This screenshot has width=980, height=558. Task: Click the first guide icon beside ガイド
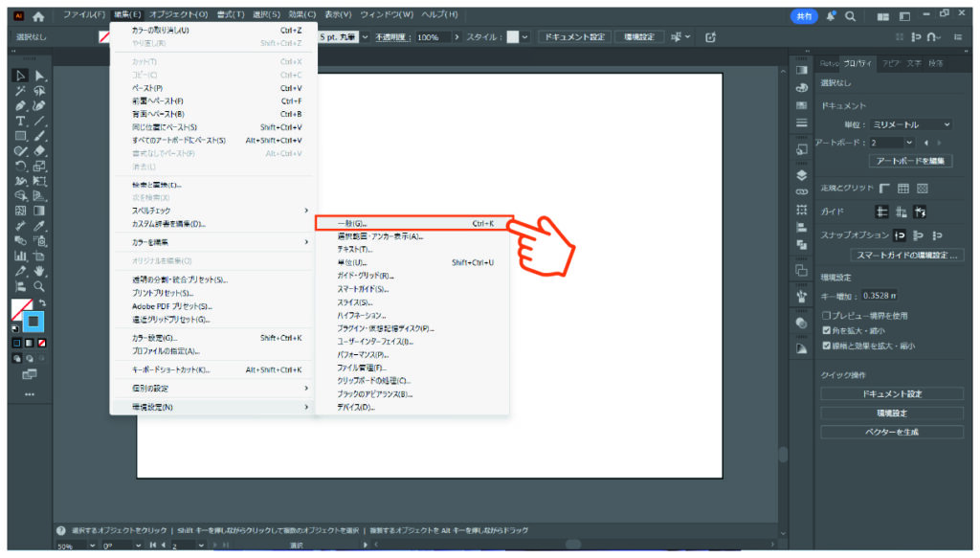(883, 212)
